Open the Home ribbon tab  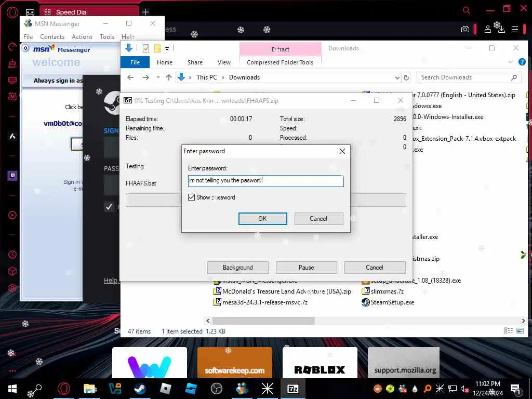click(165, 62)
